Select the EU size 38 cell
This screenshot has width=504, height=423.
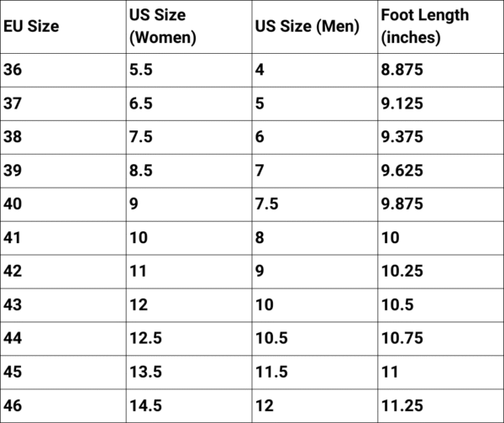pos(14,137)
